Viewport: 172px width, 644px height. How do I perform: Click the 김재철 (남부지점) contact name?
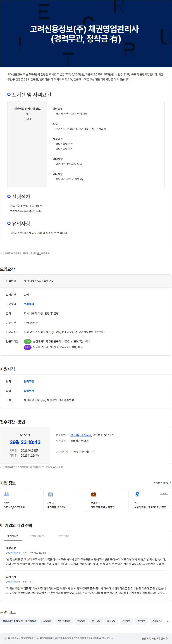81,452
